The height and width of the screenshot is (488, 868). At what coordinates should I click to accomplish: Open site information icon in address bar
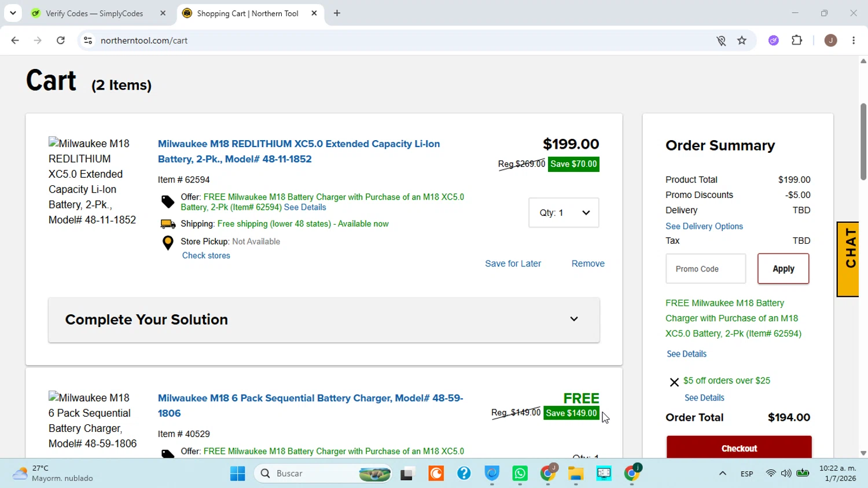click(x=88, y=41)
